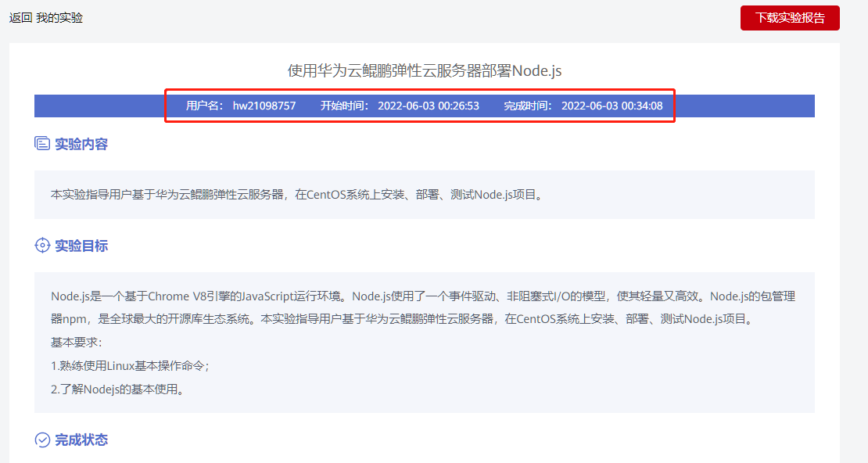Viewport: 868px width, 463px height.
Task: Click the 完成状态 checkmark icon
Action: [42, 440]
